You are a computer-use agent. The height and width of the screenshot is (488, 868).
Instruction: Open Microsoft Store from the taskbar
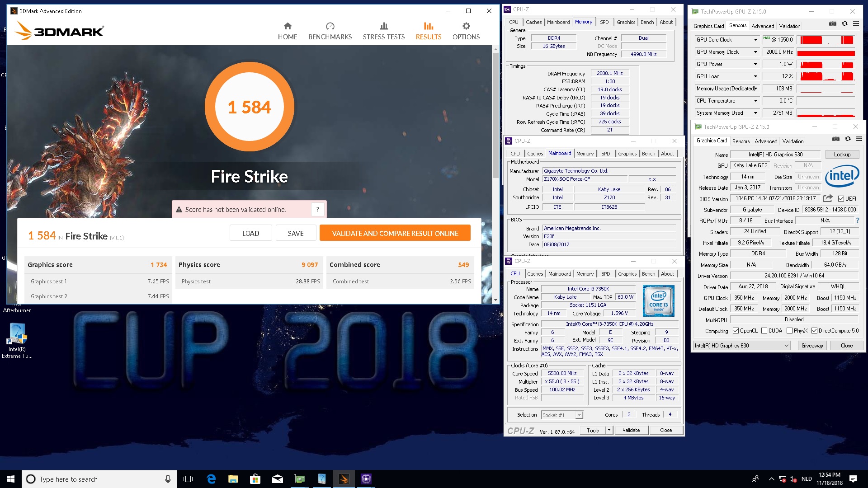coord(255,479)
